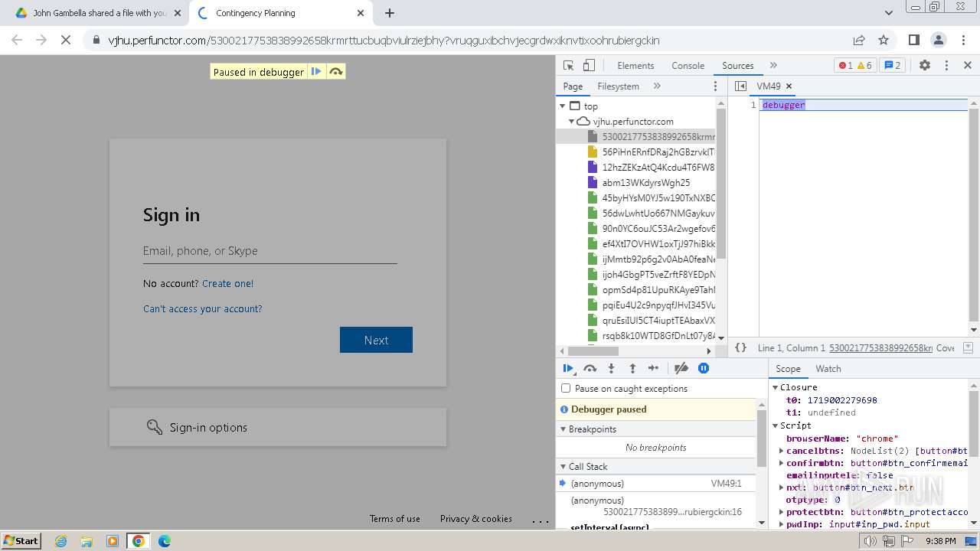Expand the pwdInp scope variable

[x=782, y=524]
